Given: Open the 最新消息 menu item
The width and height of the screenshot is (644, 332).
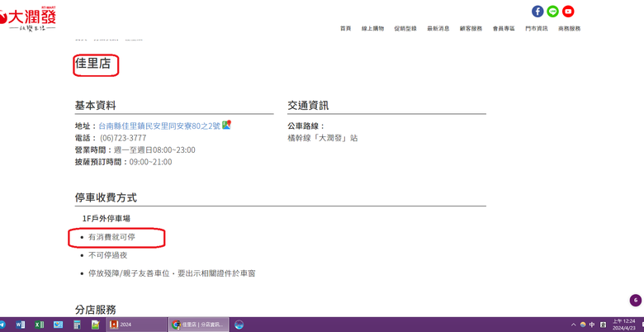Looking at the screenshot, I should (x=438, y=29).
